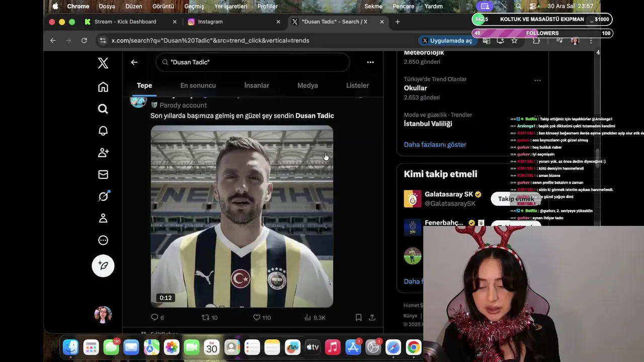The width and height of the screenshot is (644, 362).
Task: Open site information icon beside URL
Action: pos(103,40)
